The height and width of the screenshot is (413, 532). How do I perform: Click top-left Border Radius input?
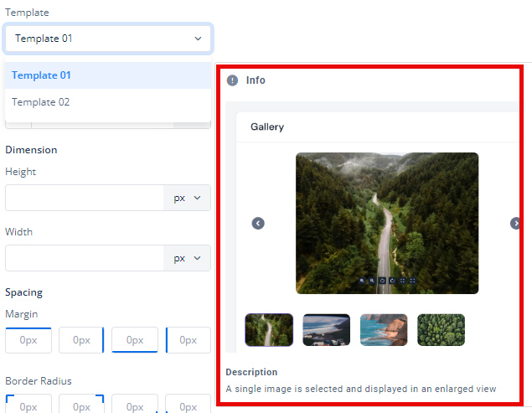tap(28, 404)
